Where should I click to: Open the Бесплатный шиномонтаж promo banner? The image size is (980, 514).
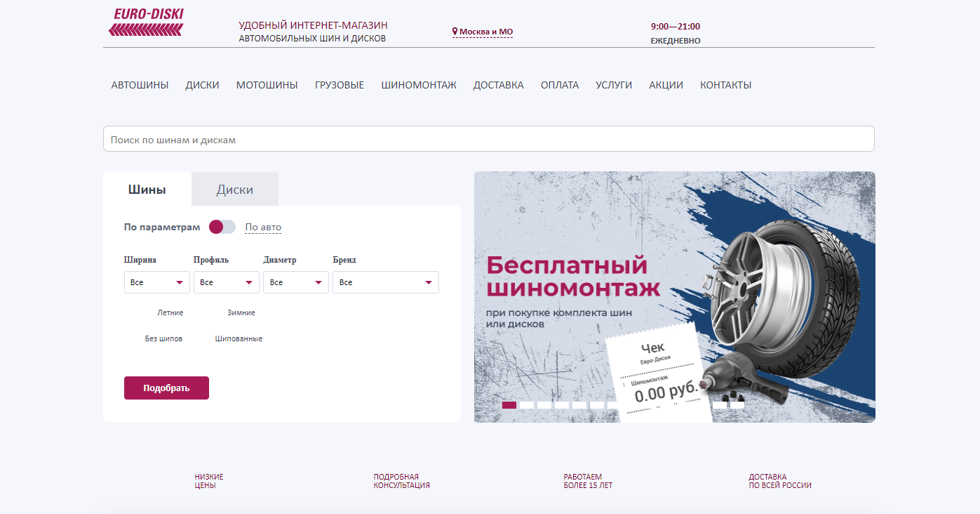675,297
